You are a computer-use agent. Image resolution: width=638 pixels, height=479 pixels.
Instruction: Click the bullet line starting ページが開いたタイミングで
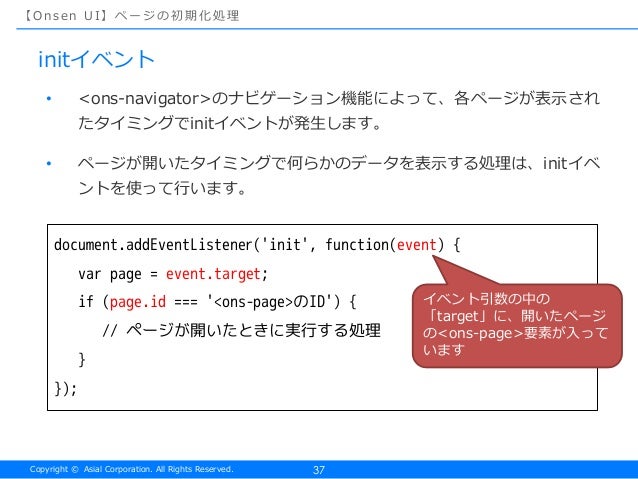click(339, 163)
